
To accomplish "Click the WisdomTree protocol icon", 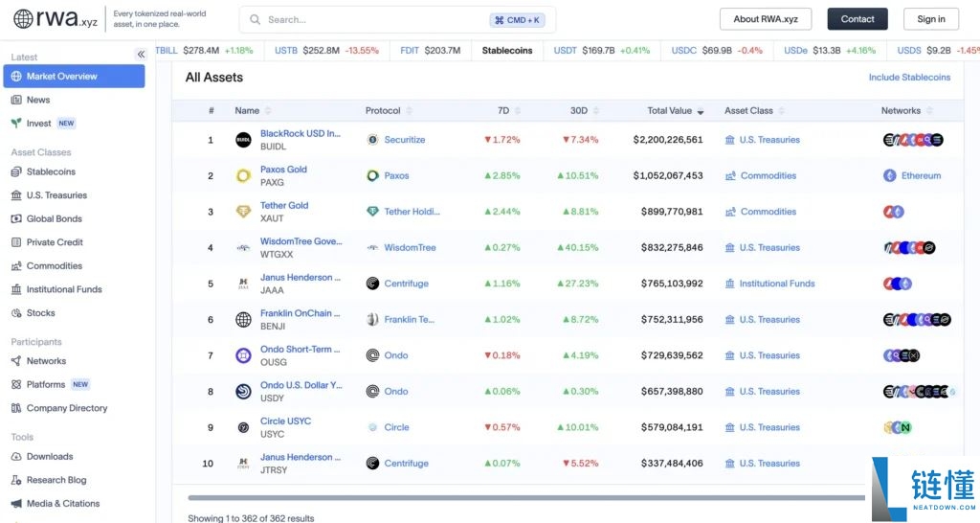I will coord(372,248).
